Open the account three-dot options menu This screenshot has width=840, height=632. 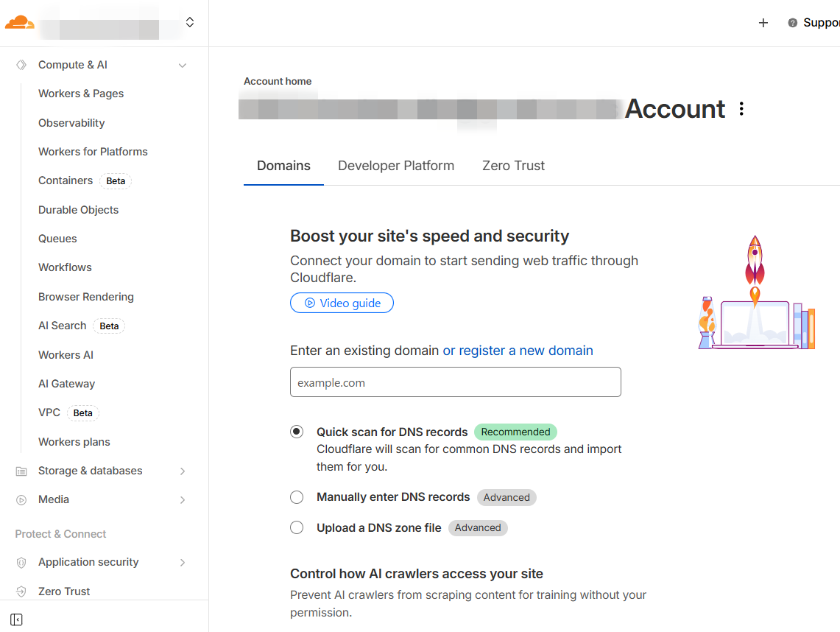click(741, 109)
